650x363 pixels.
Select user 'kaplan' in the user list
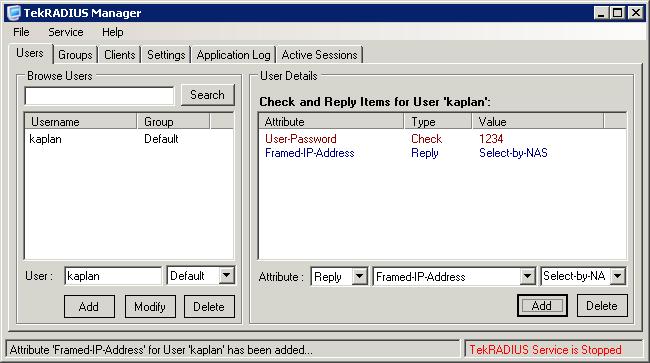[x=45, y=139]
